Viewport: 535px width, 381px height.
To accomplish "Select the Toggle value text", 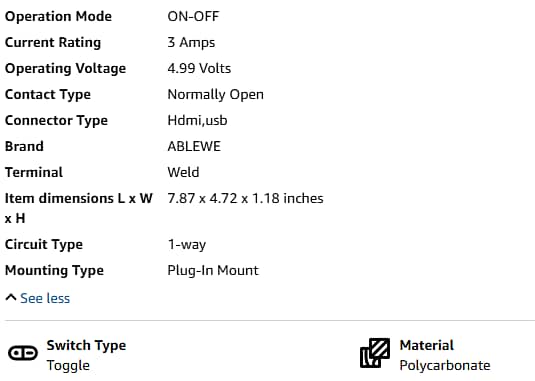I will (x=68, y=365).
